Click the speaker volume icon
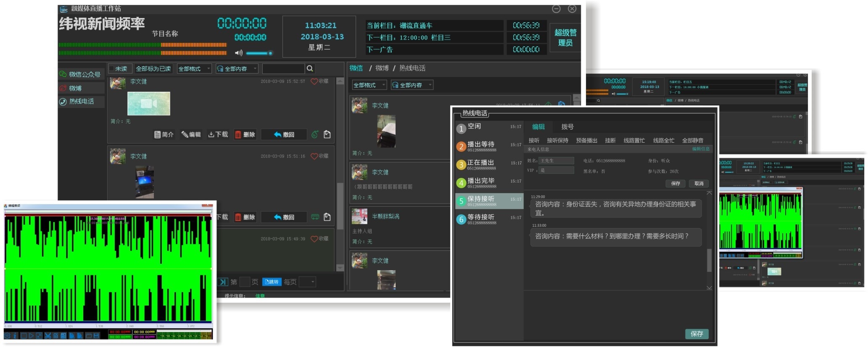The image size is (868, 348). pos(238,53)
